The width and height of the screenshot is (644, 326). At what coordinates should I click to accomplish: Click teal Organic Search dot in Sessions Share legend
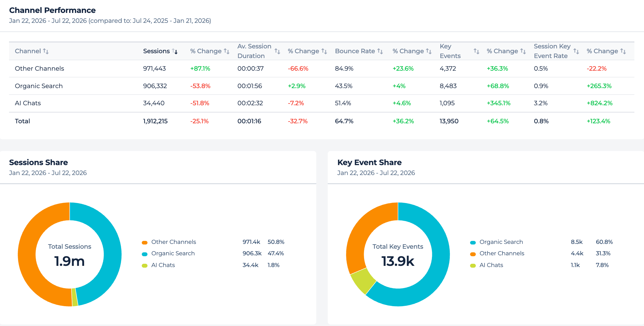pos(144,254)
